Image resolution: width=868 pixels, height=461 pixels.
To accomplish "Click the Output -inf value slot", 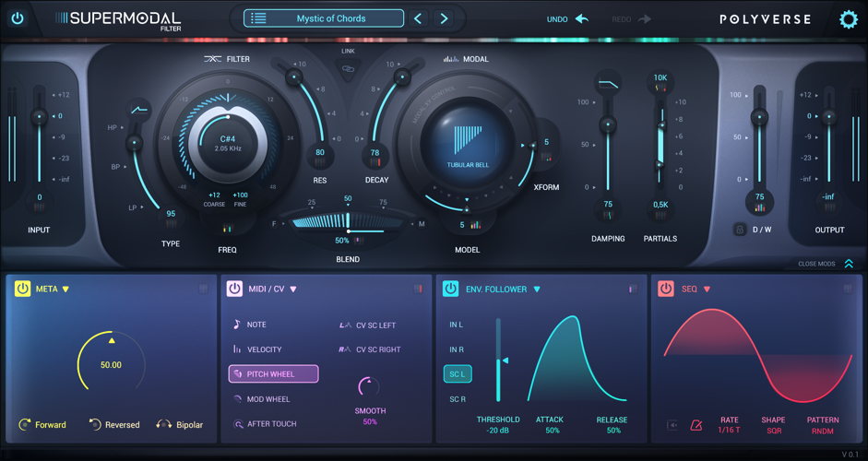I will 828,201.
